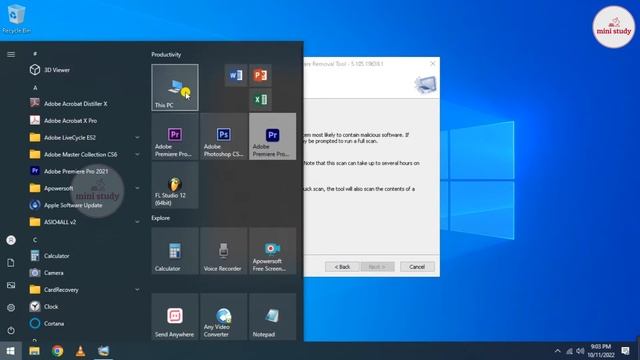Expand the Adobe LiveCycle ES2 folder
The width and height of the screenshot is (640, 360).
click(x=85, y=138)
